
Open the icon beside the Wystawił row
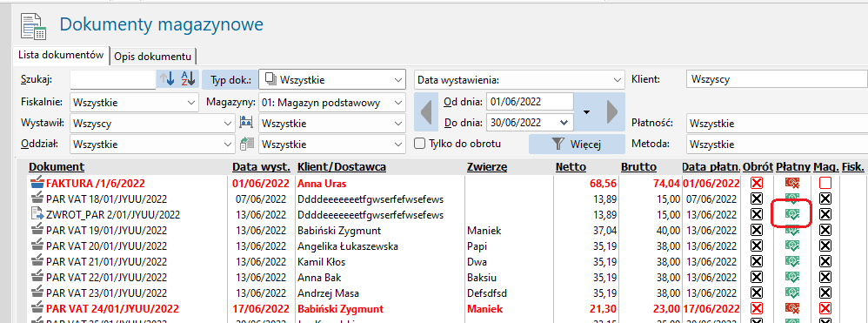(x=246, y=123)
